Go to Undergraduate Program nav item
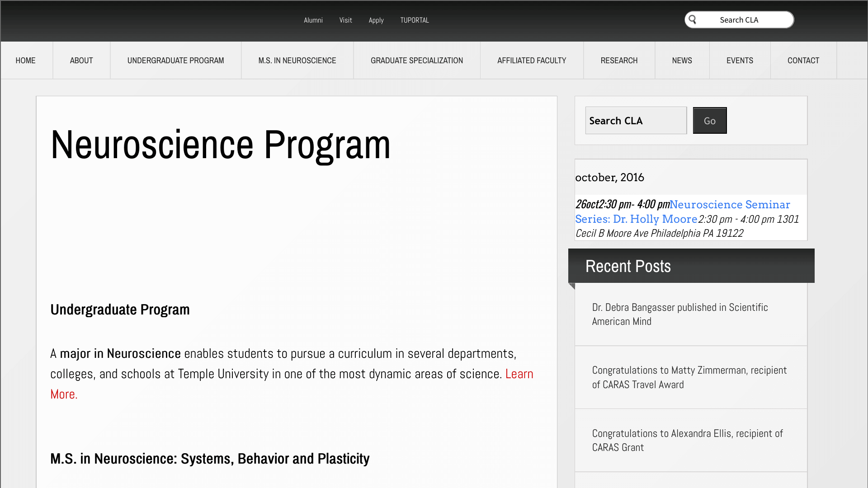Screen dimensions: 868x488 tap(175, 61)
